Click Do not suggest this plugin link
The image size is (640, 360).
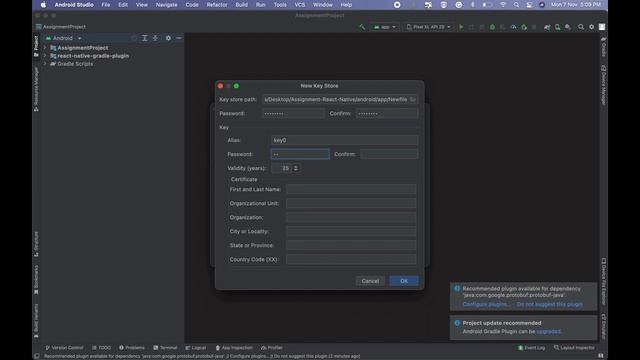pyautogui.click(x=549, y=304)
